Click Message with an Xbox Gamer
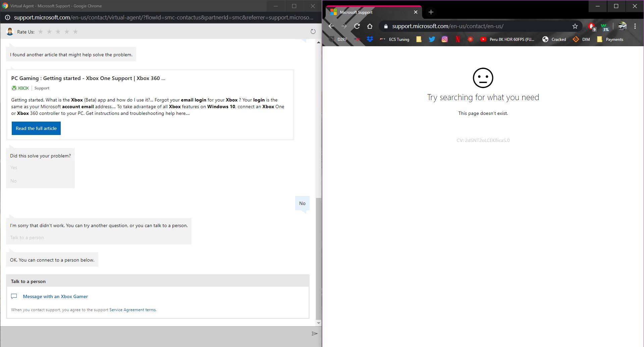Screen dimensions: 644x347 point(55,296)
